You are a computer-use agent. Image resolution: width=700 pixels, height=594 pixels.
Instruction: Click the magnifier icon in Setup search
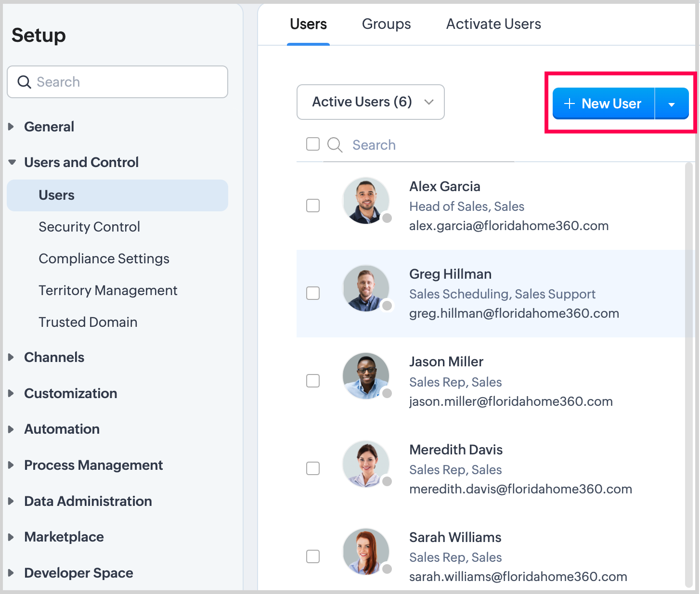(x=24, y=82)
